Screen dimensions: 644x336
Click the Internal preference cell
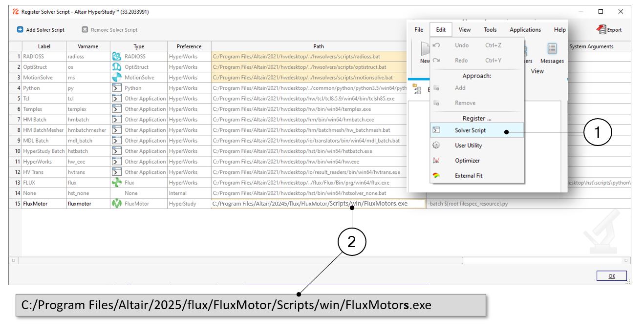point(189,193)
